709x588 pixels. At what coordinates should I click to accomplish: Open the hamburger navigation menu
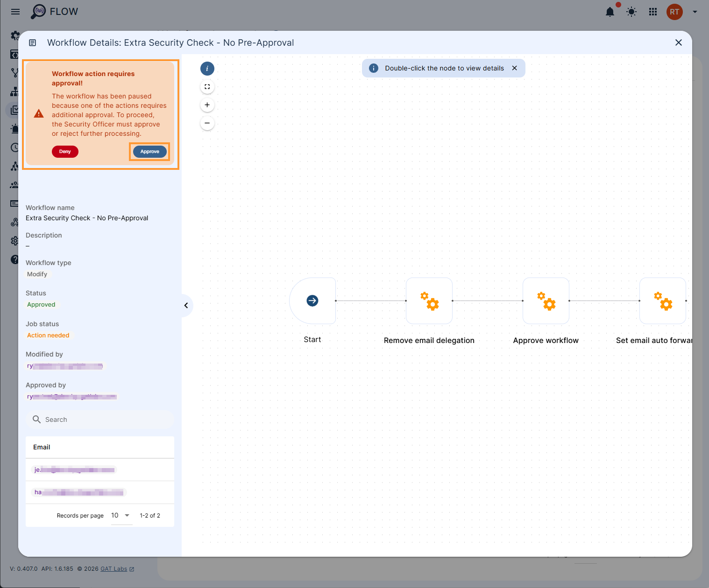pyautogui.click(x=15, y=11)
